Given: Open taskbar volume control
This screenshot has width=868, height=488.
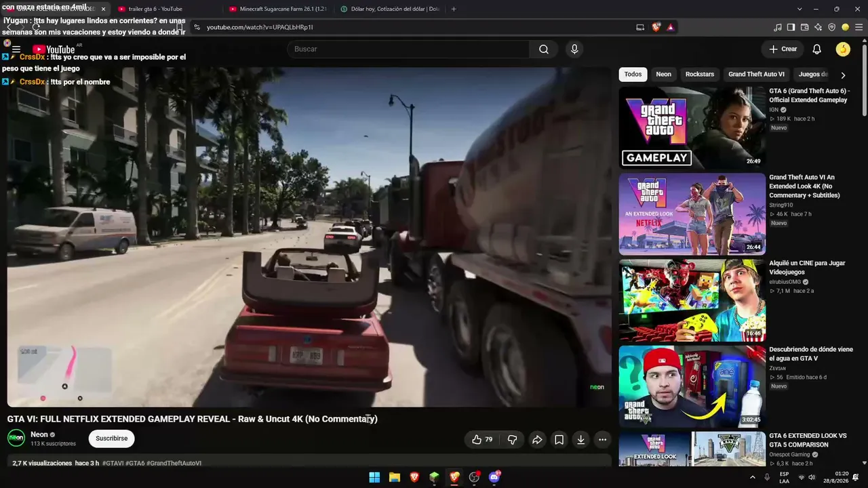Looking at the screenshot, I should click(x=812, y=477).
